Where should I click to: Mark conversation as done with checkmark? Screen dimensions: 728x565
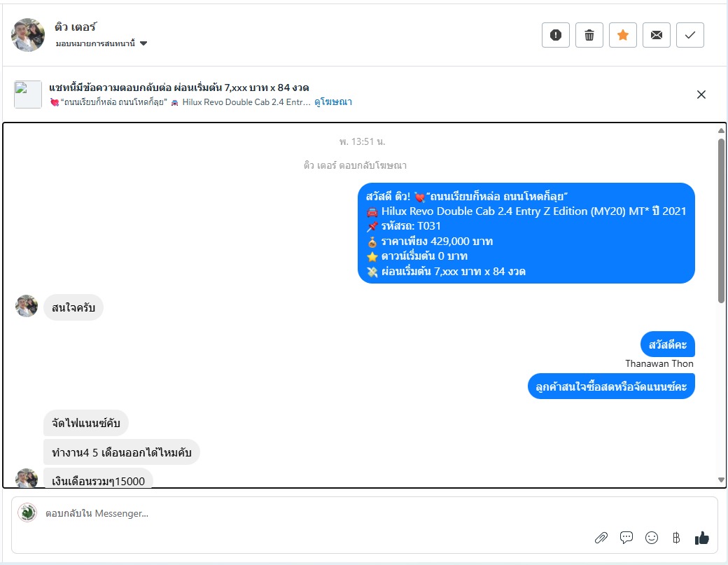[x=690, y=35]
